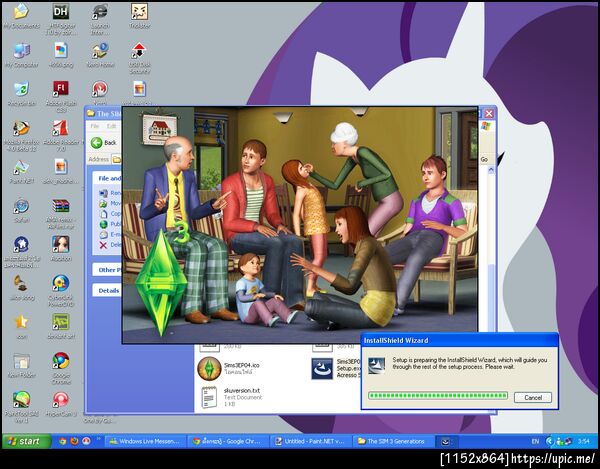
Task: Run the Setup.exe installer icon
Action: 322,369
